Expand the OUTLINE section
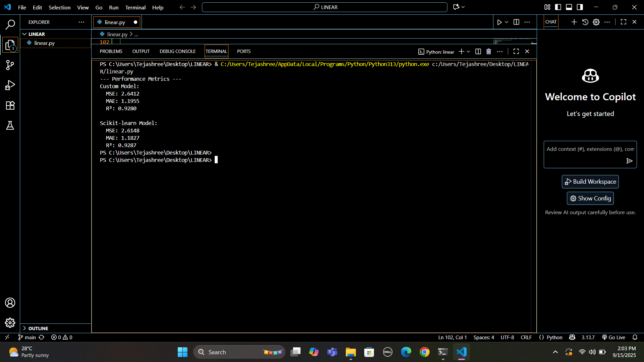644x362 pixels. [x=38, y=328]
